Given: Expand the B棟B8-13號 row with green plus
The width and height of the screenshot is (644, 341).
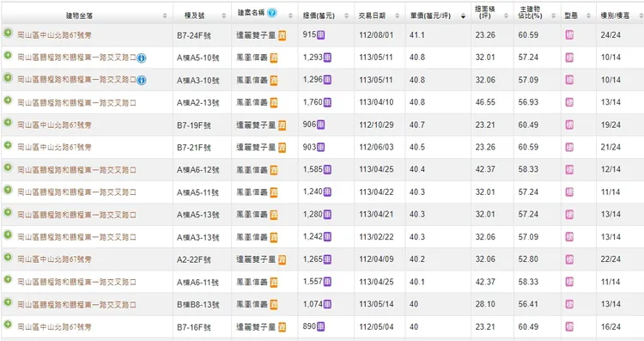Looking at the screenshot, I should pyautogui.click(x=8, y=302).
